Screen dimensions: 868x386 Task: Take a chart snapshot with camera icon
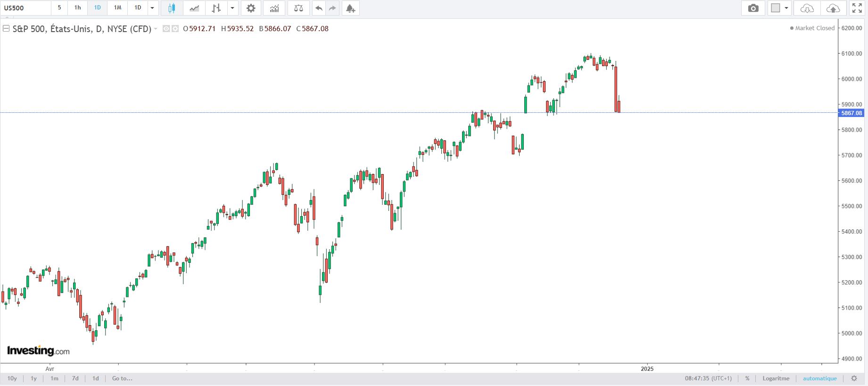coord(753,8)
